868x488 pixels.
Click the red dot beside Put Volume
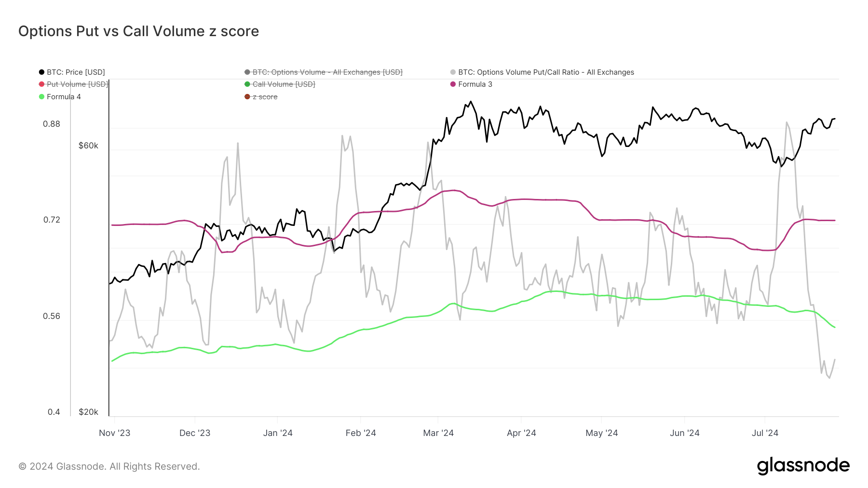[x=41, y=84]
